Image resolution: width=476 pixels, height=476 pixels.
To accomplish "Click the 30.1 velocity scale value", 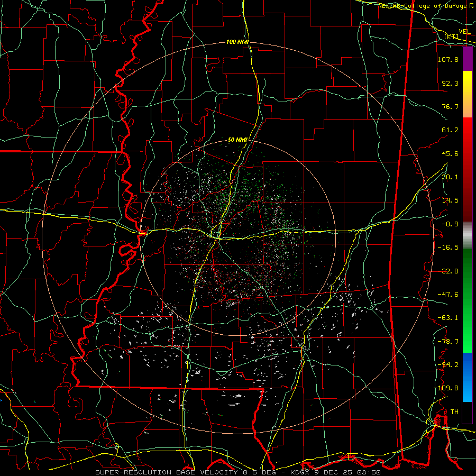I will 450,177.
